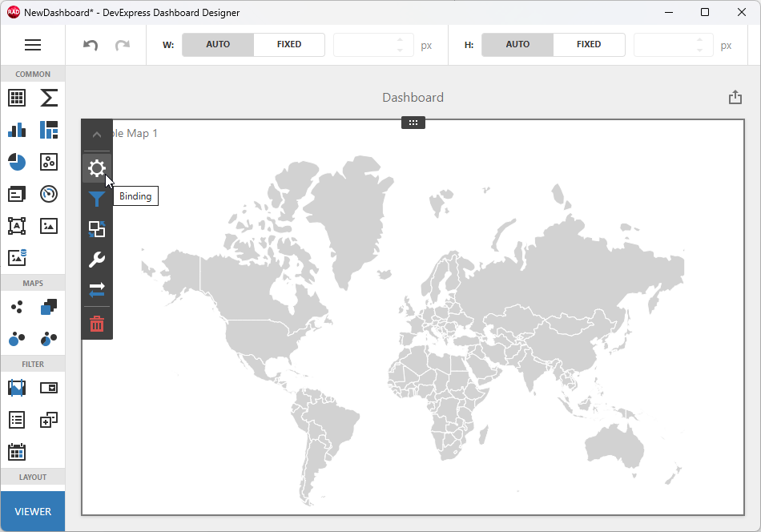
Task: Add a Grid item from the toolbox
Action: (17, 98)
